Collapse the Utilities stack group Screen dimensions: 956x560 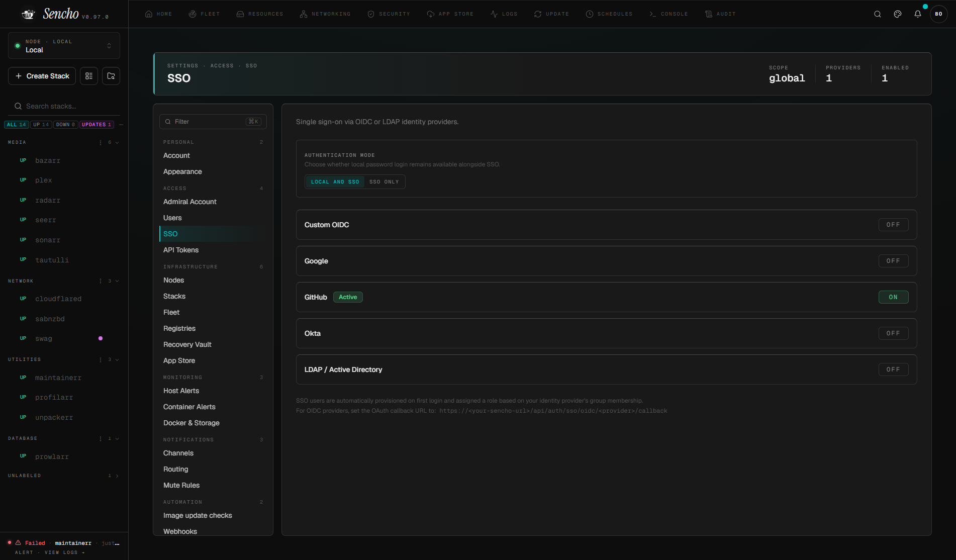click(x=117, y=360)
